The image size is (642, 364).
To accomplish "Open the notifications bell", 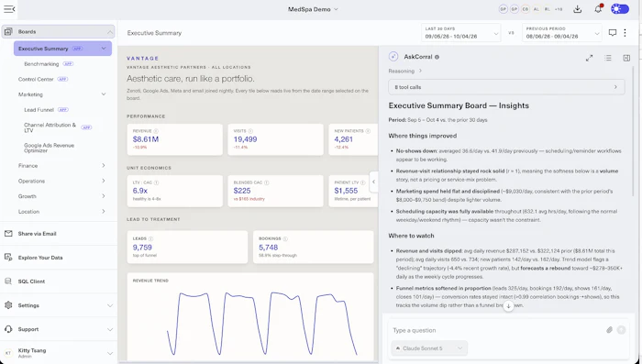I will point(598,9).
